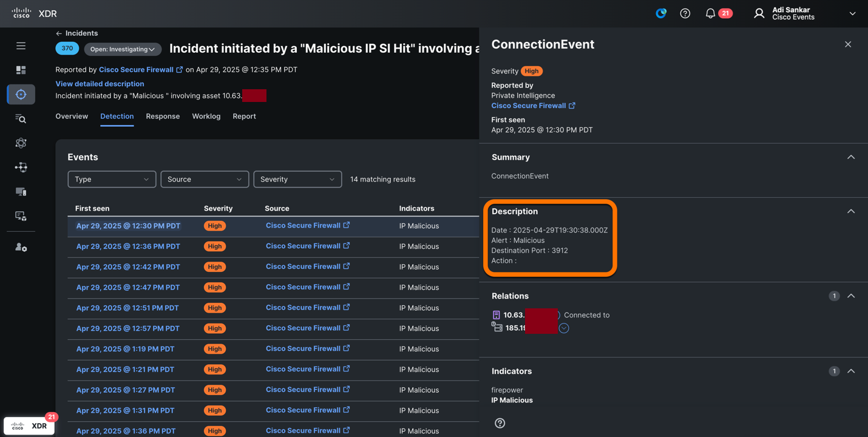The height and width of the screenshot is (437, 868).
Task: Open event Apr 29, 2025 @ 1:36 PM PDT
Action: 126,431
